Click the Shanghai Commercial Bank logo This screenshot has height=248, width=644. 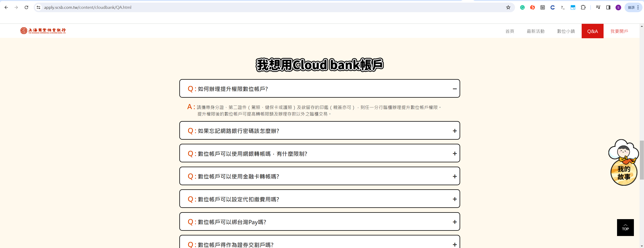(x=43, y=31)
